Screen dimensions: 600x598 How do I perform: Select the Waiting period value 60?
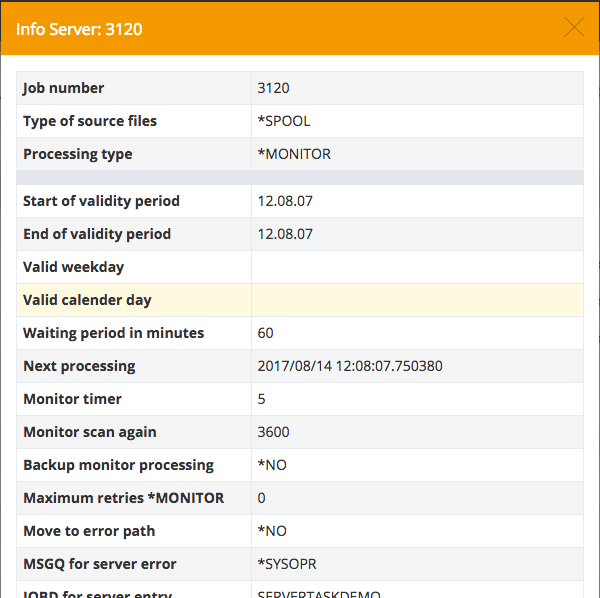pos(265,333)
